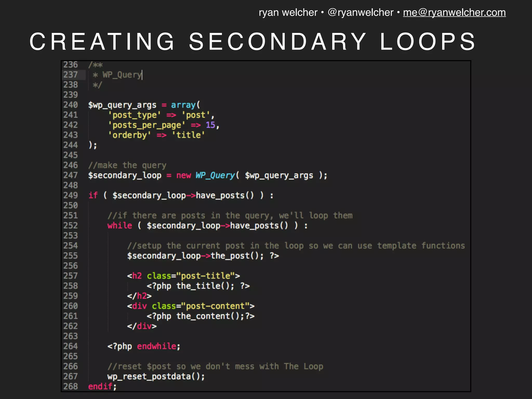The height and width of the screenshot is (399, 532).
Task: Click the $wp_query_args variable on line 240
Action: tap(122, 105)
